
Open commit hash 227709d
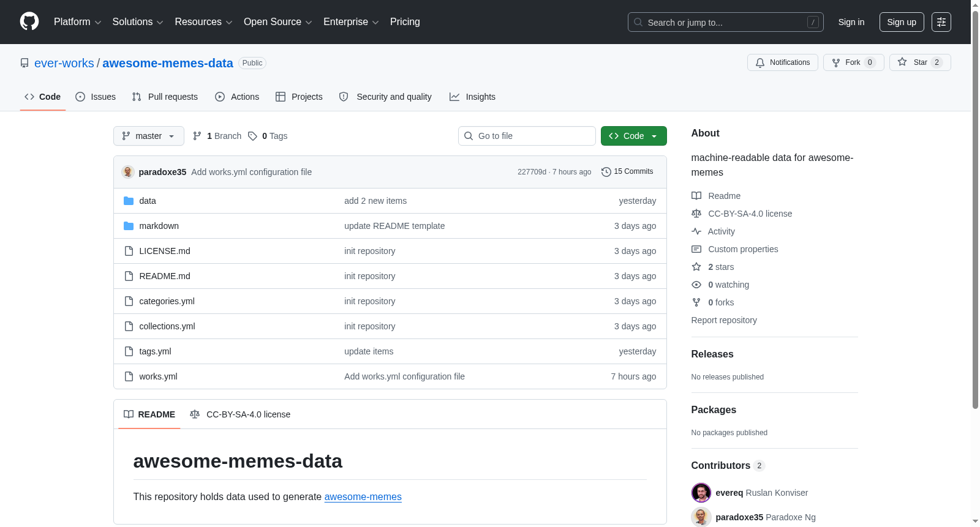(x=532, y=172)
